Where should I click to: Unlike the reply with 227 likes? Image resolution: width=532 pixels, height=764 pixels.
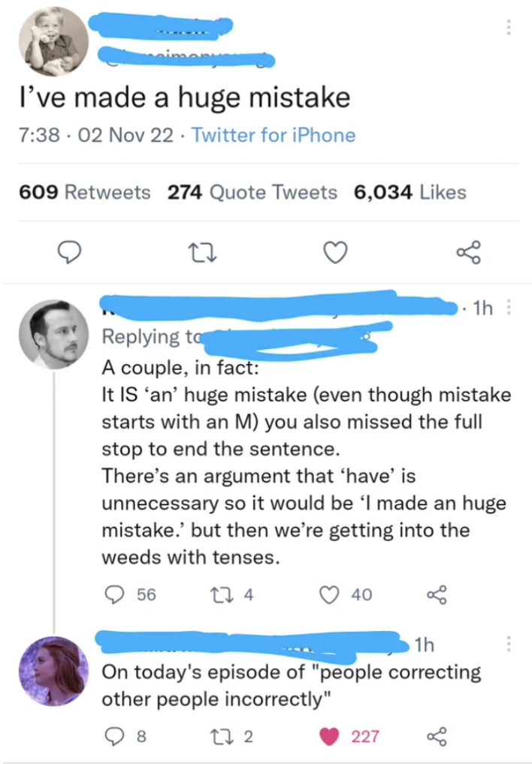(331, 737)
